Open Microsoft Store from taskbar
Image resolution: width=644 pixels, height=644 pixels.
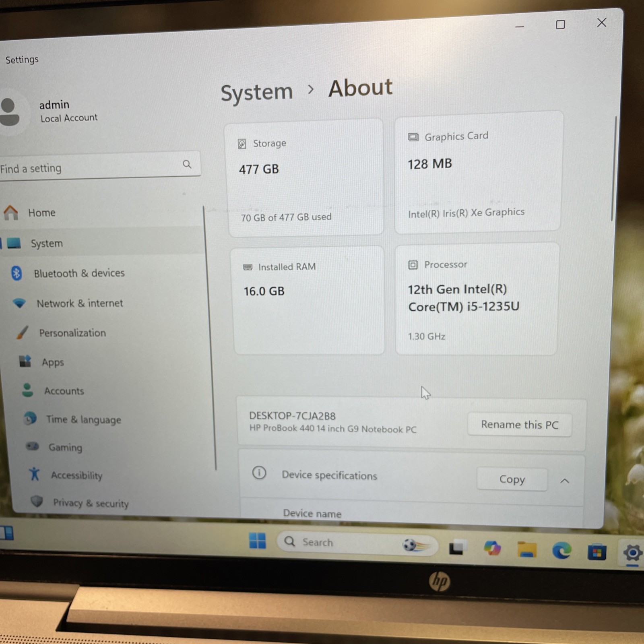coord(597,552)
